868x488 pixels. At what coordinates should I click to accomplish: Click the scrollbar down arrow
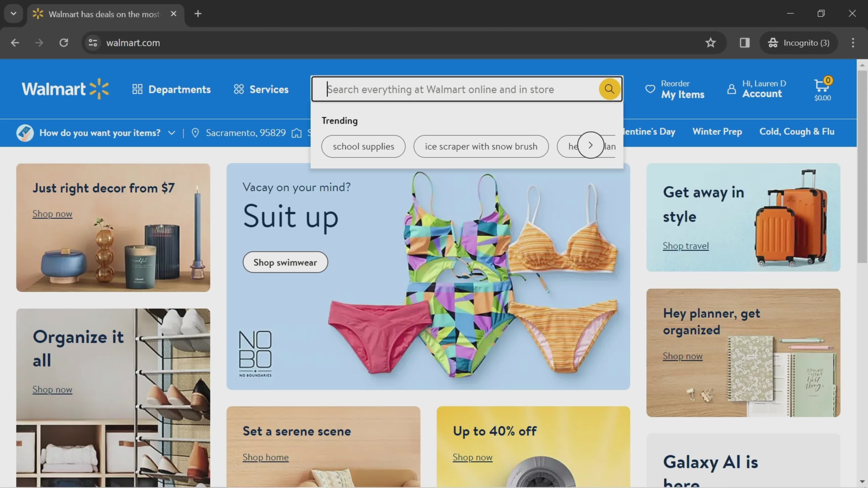[862, 482]
